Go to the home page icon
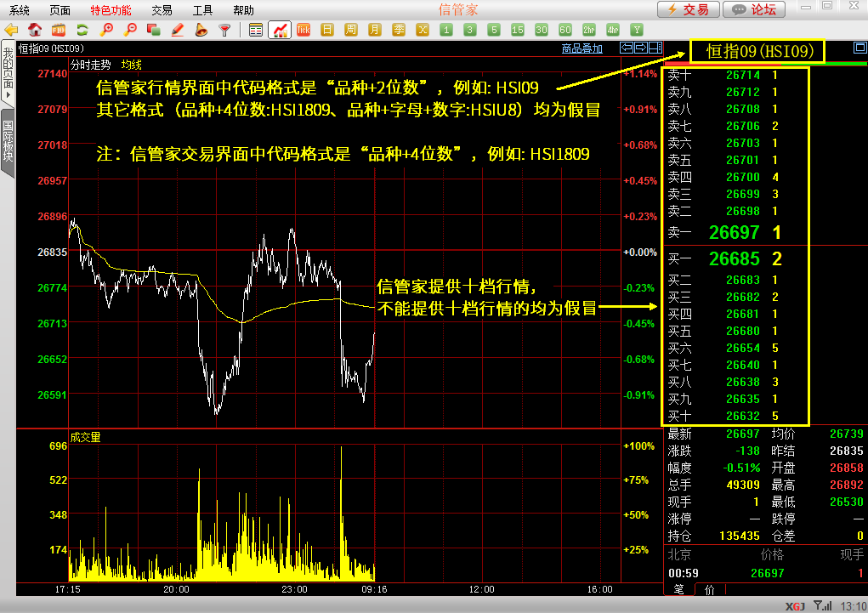Viewport: 868px width, 613px height. tap(36, 30)
